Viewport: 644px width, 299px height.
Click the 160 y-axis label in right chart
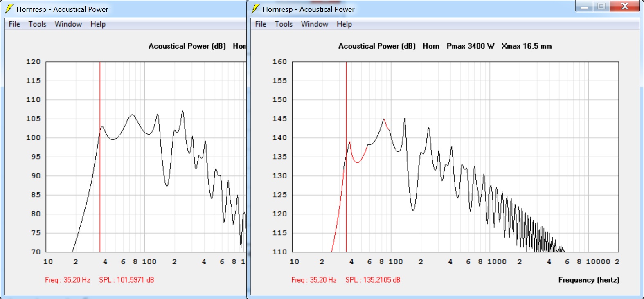coord(280,62)
